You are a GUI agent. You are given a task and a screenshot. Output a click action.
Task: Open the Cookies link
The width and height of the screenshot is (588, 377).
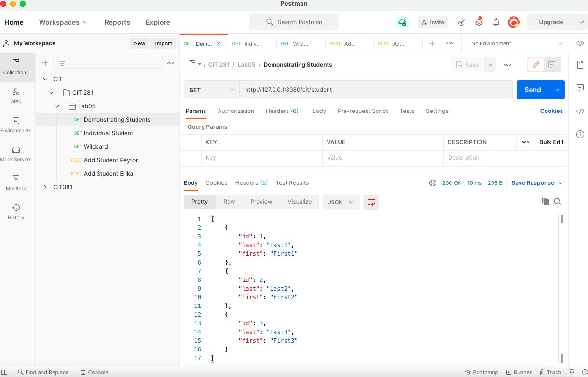click(551, 111)
